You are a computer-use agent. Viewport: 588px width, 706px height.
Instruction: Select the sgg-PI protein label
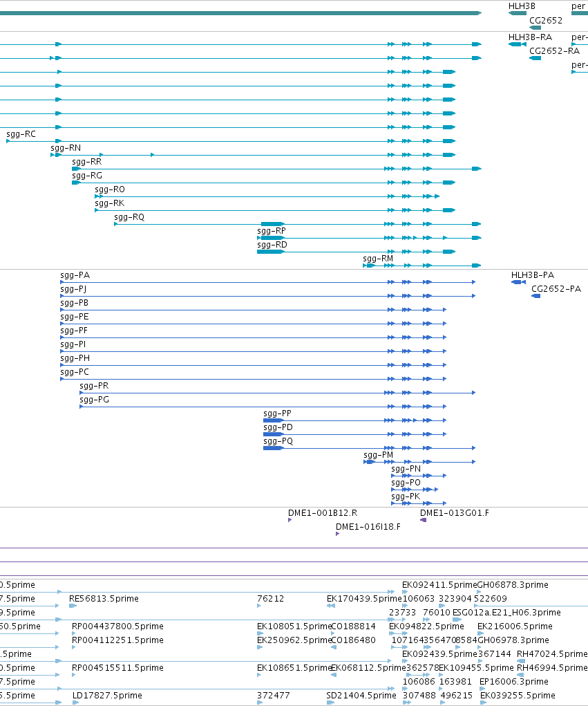tap(73, 344)
